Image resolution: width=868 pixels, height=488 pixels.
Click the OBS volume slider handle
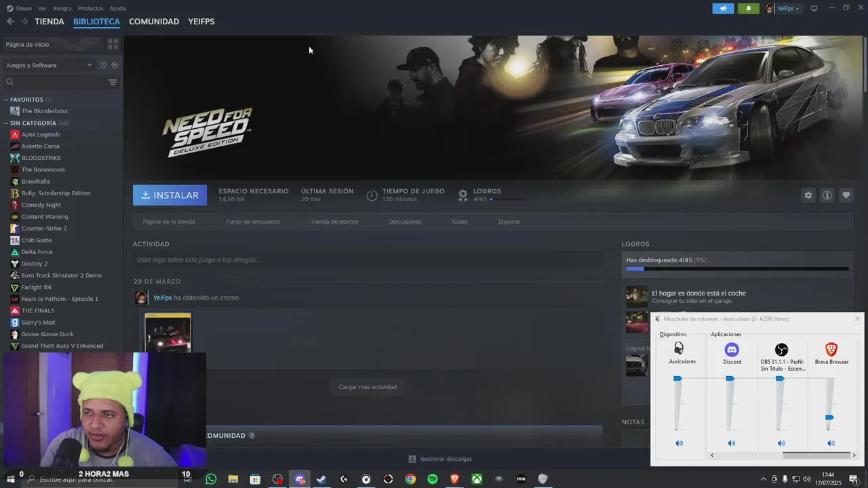780,379
